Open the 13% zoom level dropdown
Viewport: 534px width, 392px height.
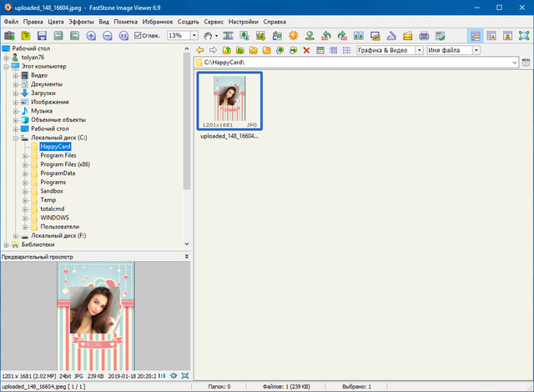pos(194,36)
